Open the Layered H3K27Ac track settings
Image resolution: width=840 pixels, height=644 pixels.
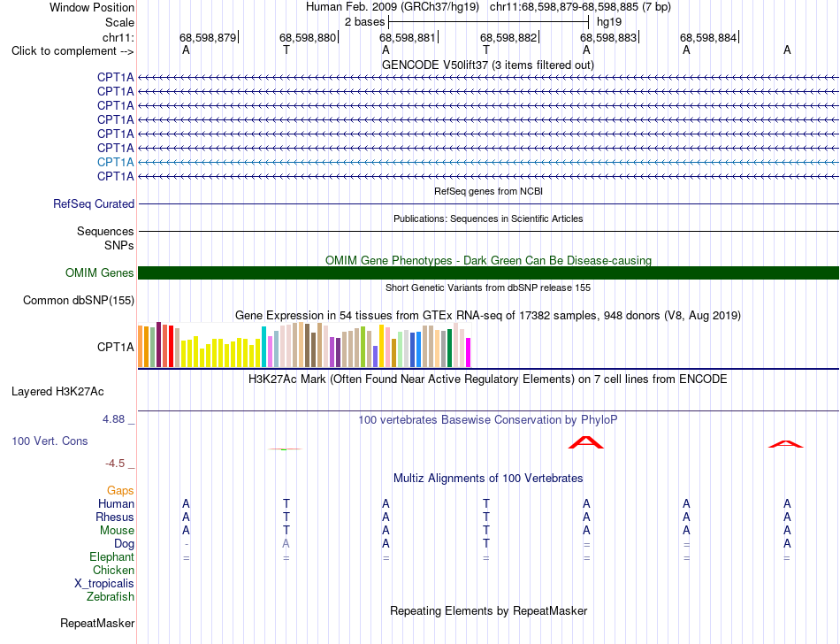[57, 392]
